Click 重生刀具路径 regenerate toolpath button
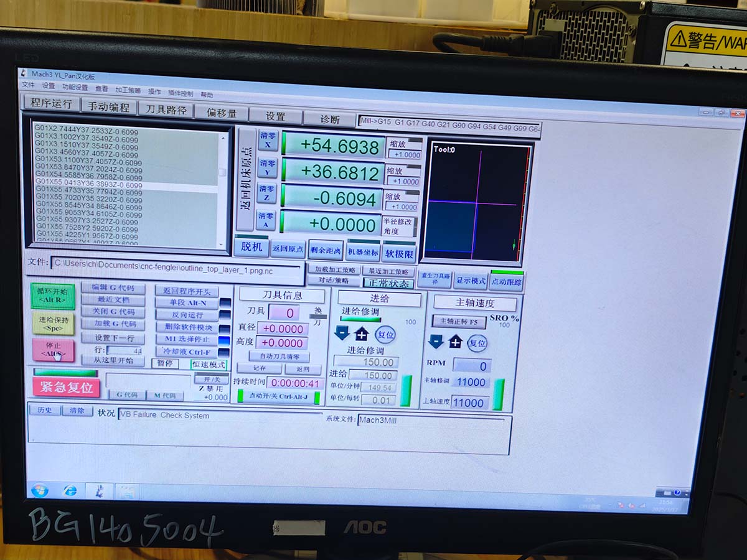 click(435, 279)
